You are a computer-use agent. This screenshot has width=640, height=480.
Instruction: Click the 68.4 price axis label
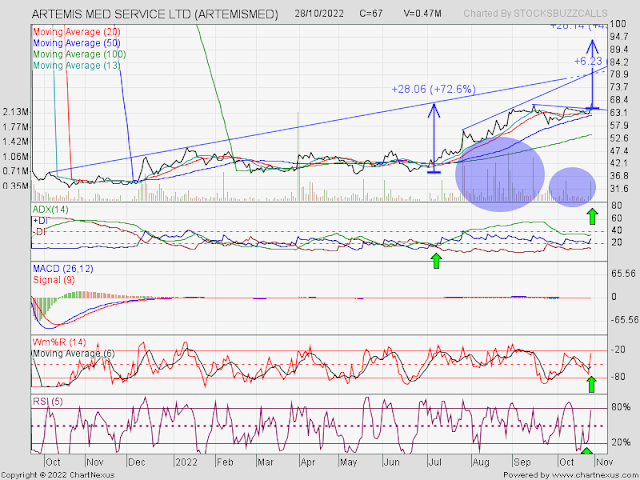tap(619, 100)
